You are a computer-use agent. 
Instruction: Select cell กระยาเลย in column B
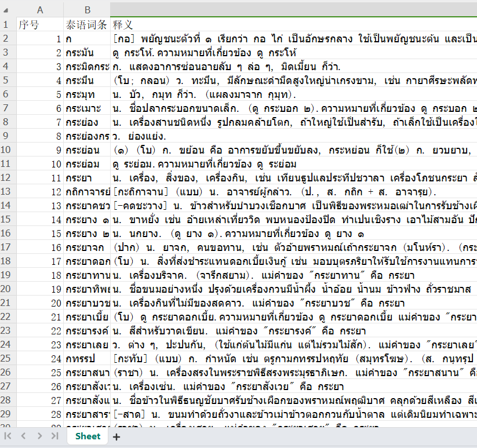[x=87, y=345]
